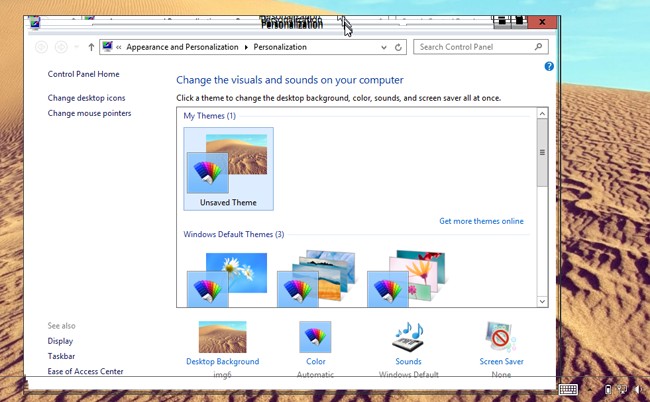Open the Display link under See also
This screenshot has width=650, height=402.
click(x=60, y=341)
